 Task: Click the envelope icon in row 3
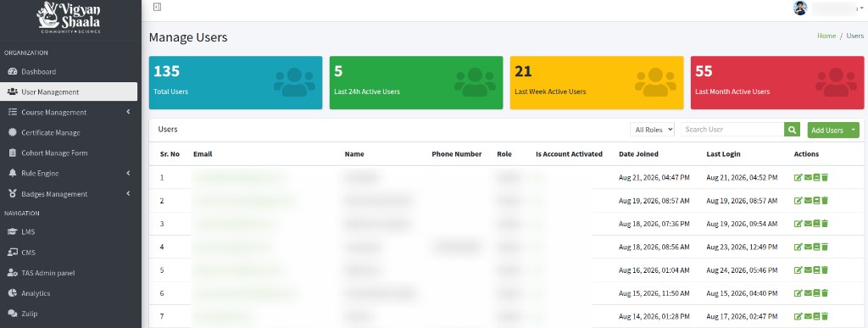coord(808,224)
